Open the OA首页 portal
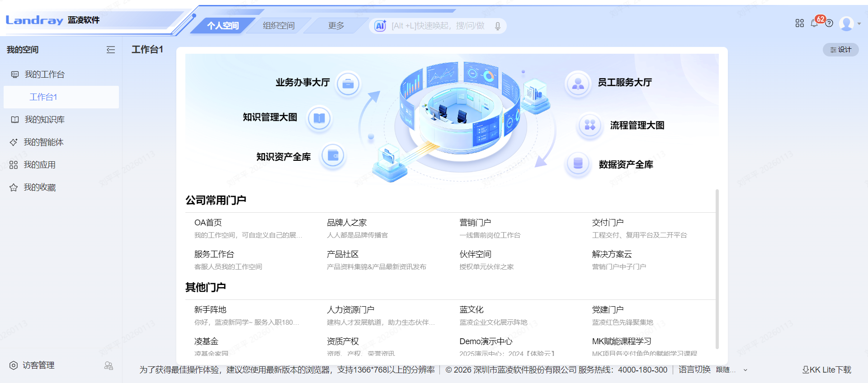 pyautogui.click(x=208, y=223)
